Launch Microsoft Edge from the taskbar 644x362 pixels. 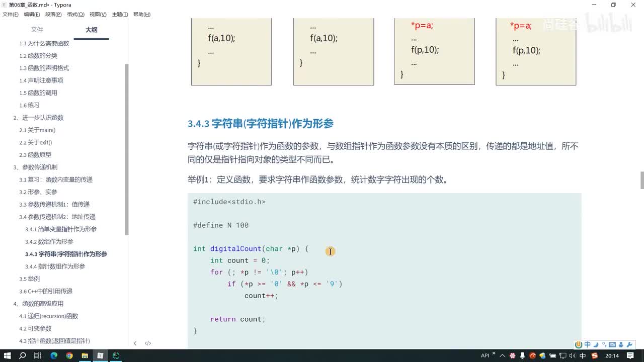point(54,355)
